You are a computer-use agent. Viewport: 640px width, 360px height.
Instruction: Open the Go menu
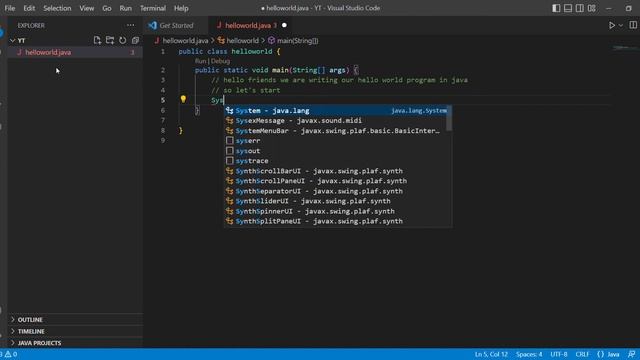pyautogui.click(x=107, y=8)
